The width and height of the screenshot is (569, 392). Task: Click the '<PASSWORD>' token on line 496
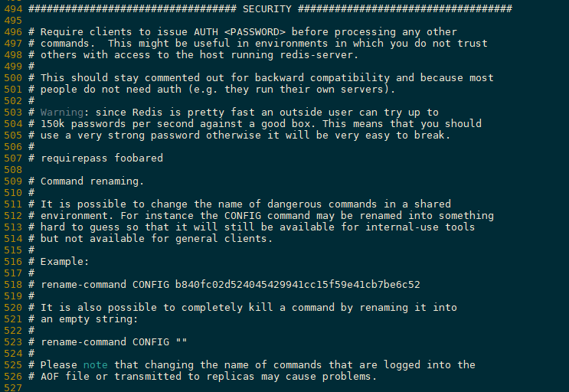255,32
